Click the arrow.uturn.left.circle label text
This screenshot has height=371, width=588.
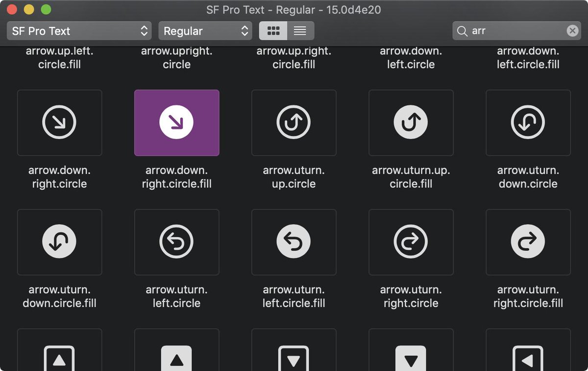tap(176, 297)
